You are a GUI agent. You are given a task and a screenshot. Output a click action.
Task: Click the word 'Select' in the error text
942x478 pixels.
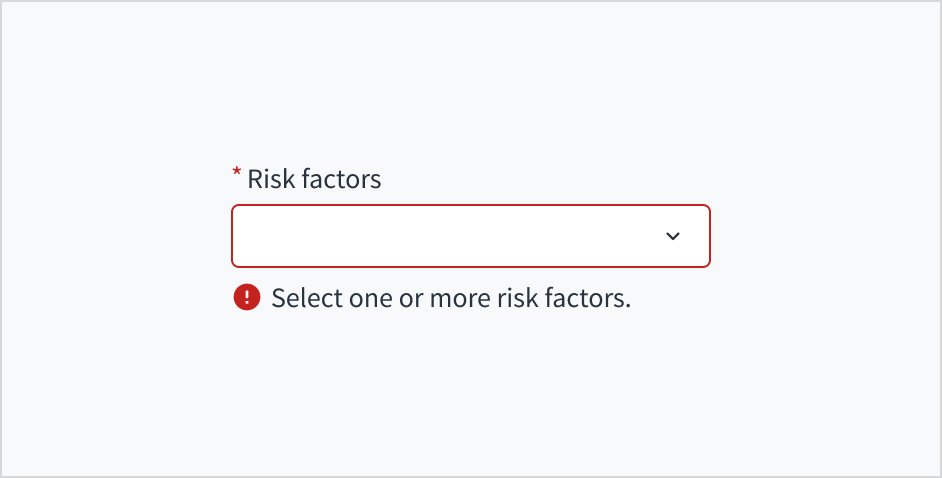click(x=302, y=298)
